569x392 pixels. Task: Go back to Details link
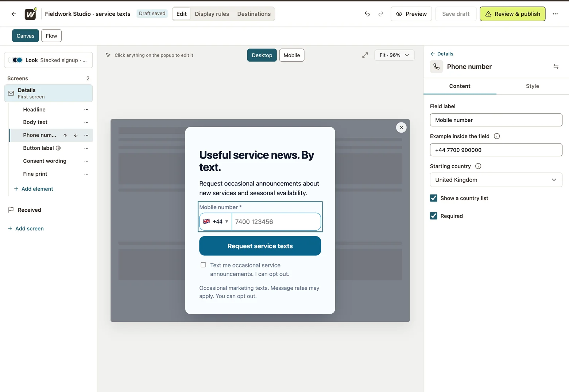point(442,54)
